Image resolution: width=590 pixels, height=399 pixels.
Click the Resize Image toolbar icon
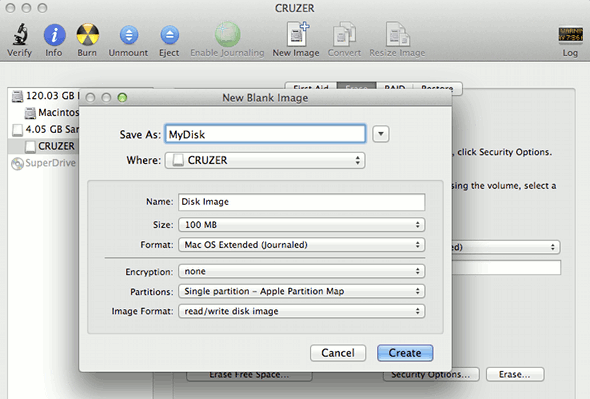tap(398, 35)
